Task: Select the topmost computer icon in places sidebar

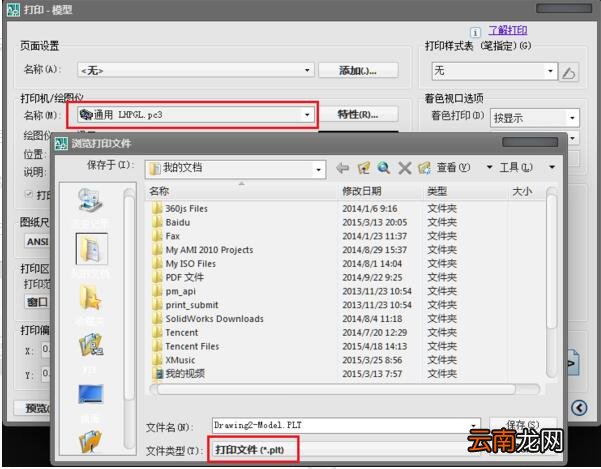Action: click(90, 200)
